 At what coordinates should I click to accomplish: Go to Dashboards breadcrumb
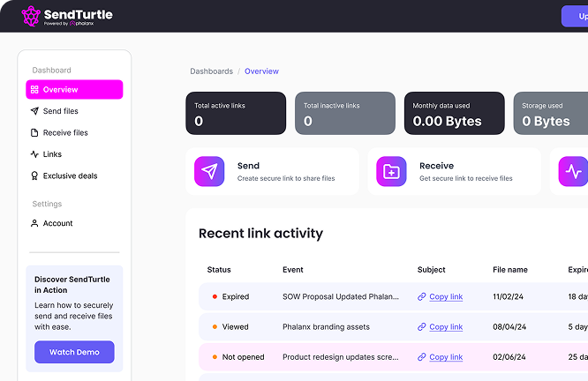211,71
